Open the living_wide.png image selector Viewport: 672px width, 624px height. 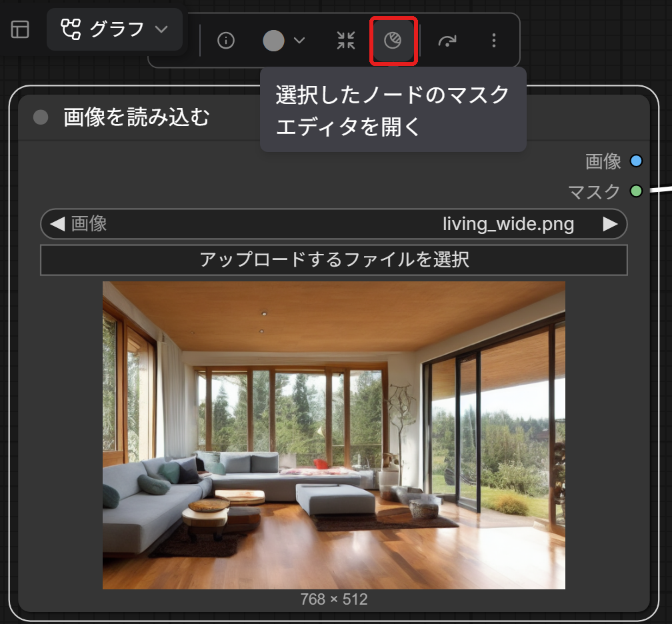click(333, 224)
